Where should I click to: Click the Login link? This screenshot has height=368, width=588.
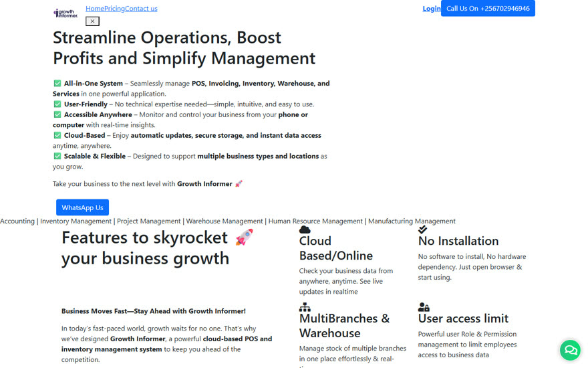431,8
